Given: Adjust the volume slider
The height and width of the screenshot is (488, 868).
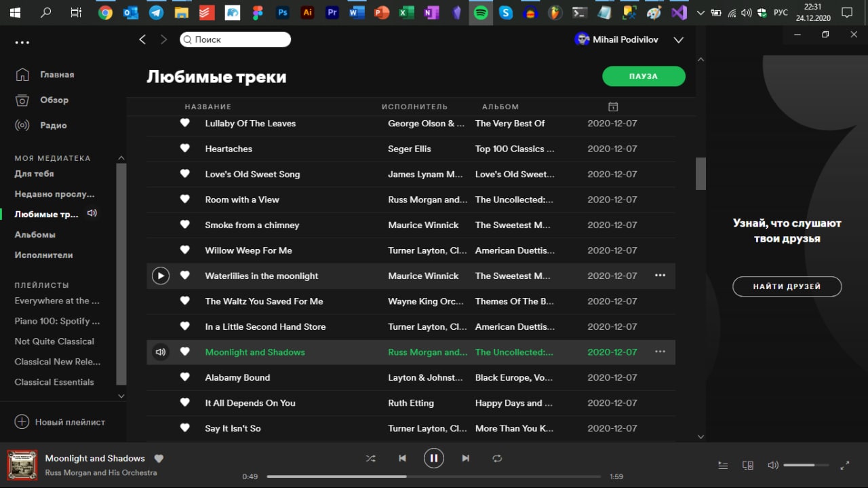Looking at the screenshot, I should 806,466.
